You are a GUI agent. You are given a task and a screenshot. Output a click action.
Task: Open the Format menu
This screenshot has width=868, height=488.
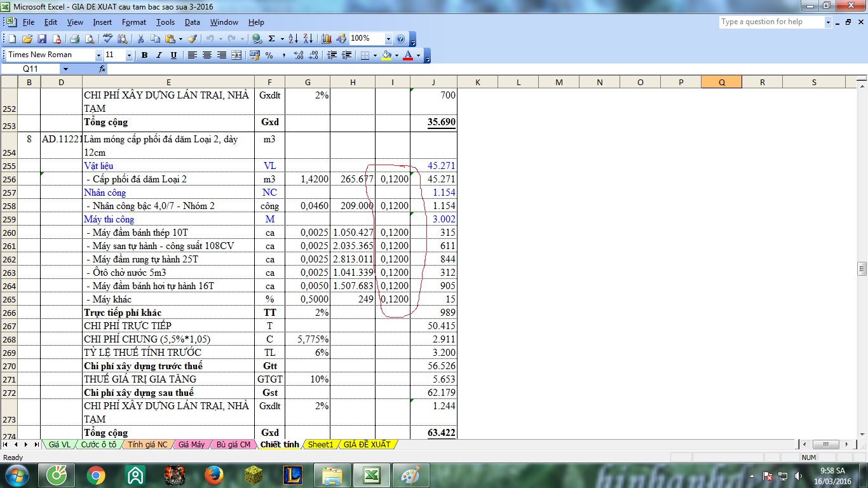click(x=133, y=22)
